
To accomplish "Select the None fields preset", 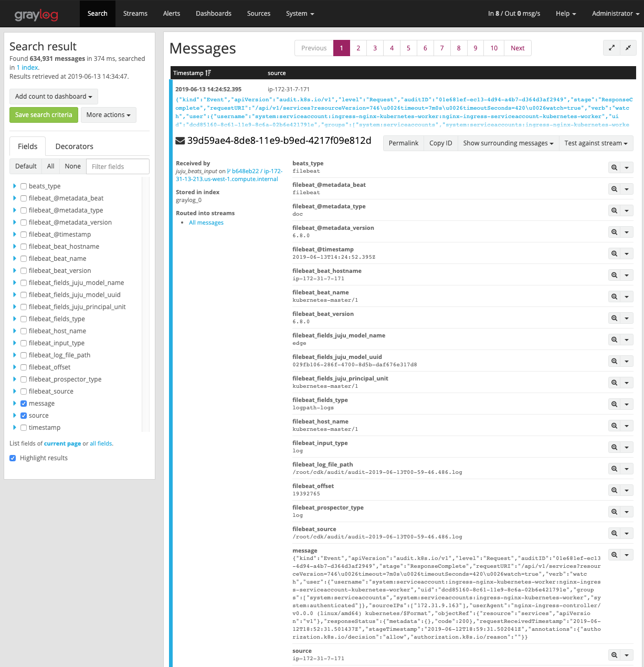I will click(73, 166).
